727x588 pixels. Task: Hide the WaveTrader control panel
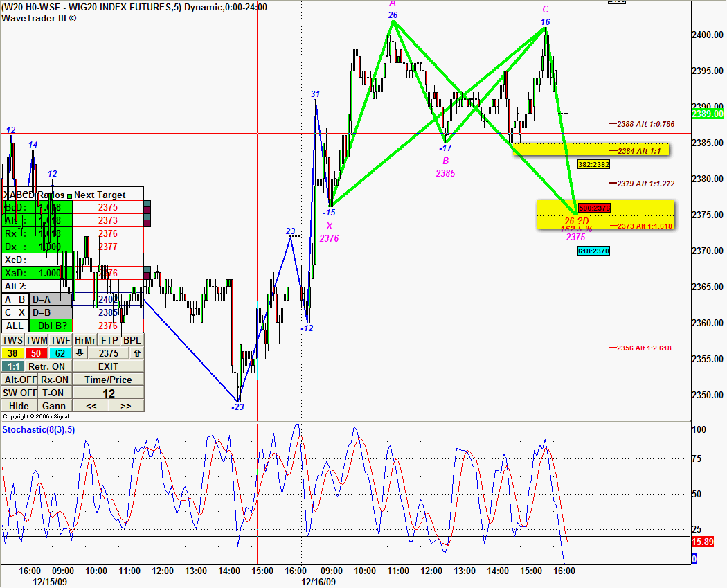[19, 406]
